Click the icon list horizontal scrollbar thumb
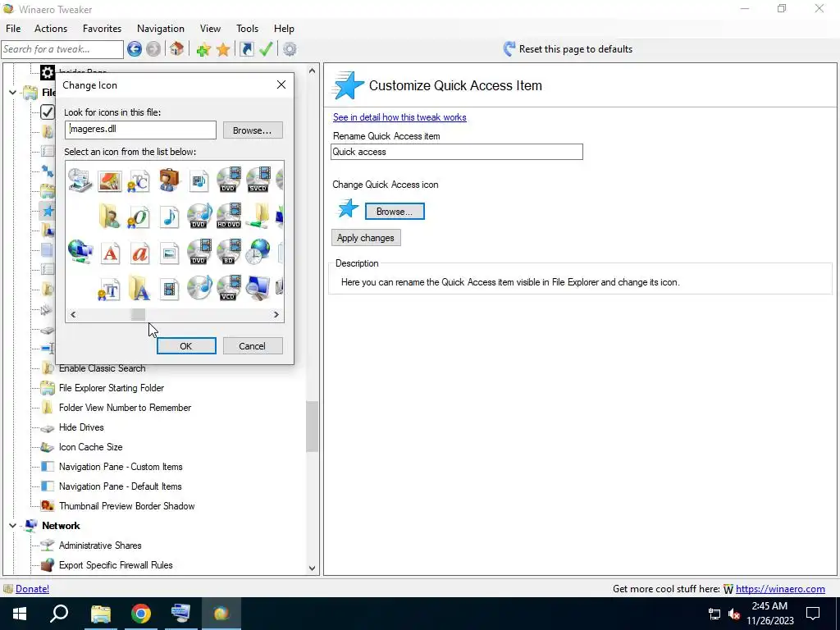This screenshot has height=630, width=840. (x=138, y=314)
